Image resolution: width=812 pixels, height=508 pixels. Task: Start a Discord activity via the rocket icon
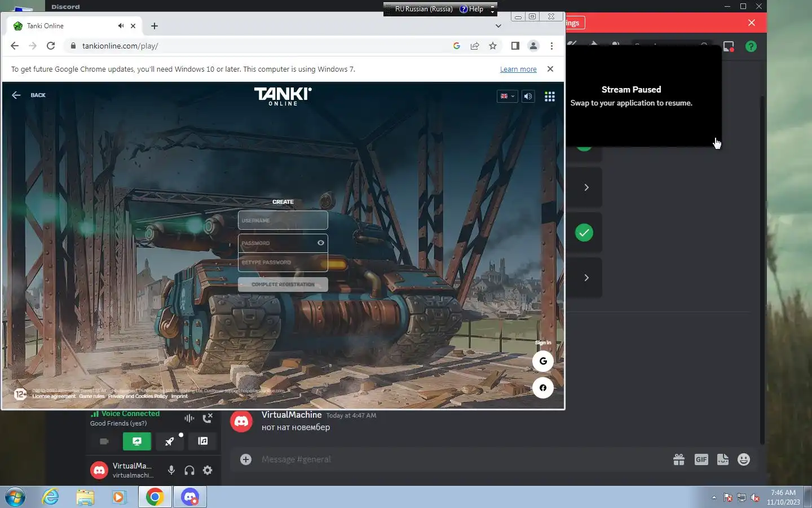click(170, 441)
